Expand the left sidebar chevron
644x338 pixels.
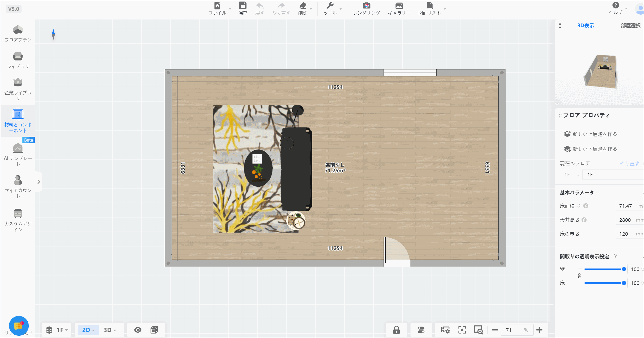coord(39,182)
